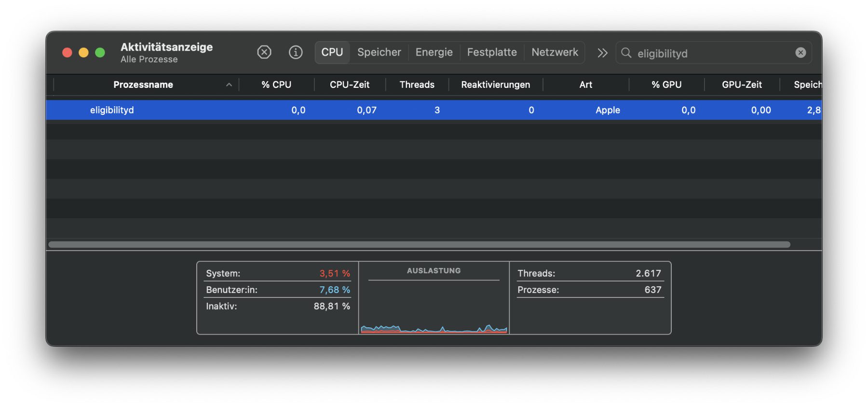Select the eligibilityd process row
Viewport: 868px width, 407px height.
coord(112,110)
